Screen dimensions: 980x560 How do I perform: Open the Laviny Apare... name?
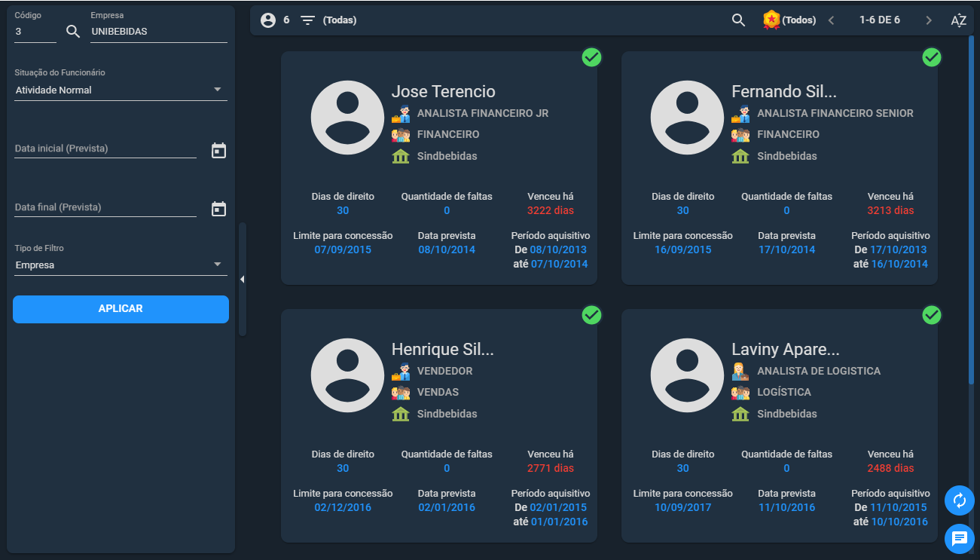(786, 350)
